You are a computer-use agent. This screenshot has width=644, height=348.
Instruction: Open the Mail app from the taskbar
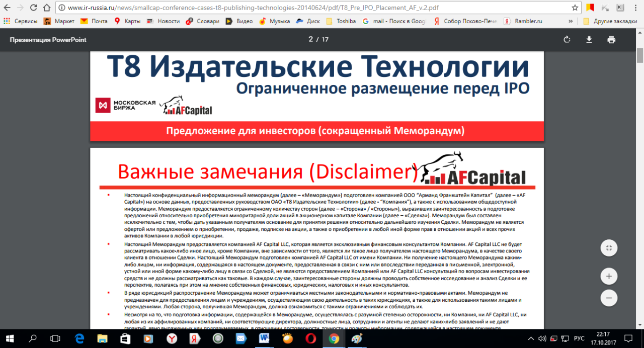pos(241,338)
